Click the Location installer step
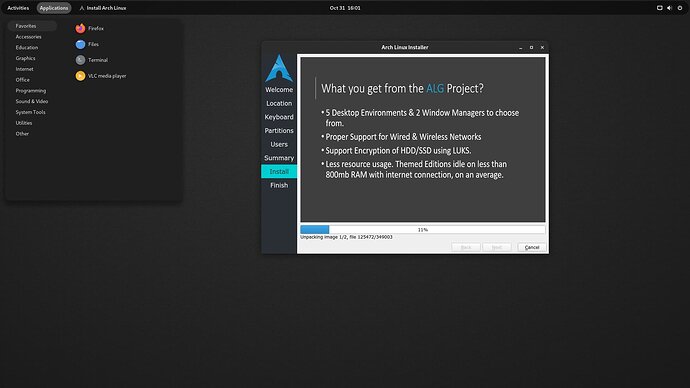The height and width of the screenshot is (388, 690). tap(279, 103)
